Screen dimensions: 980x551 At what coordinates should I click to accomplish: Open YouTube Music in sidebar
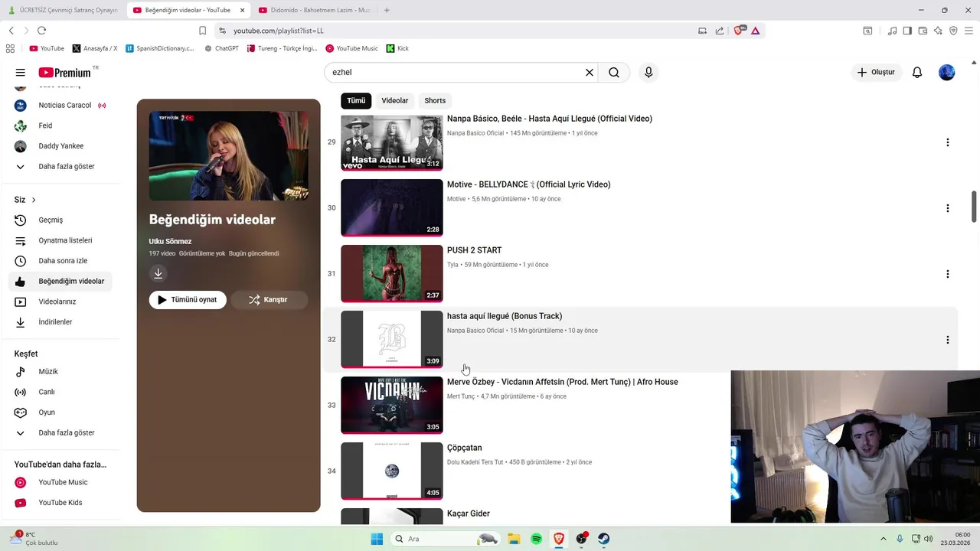pyautogui.click(x=60, y=482)
